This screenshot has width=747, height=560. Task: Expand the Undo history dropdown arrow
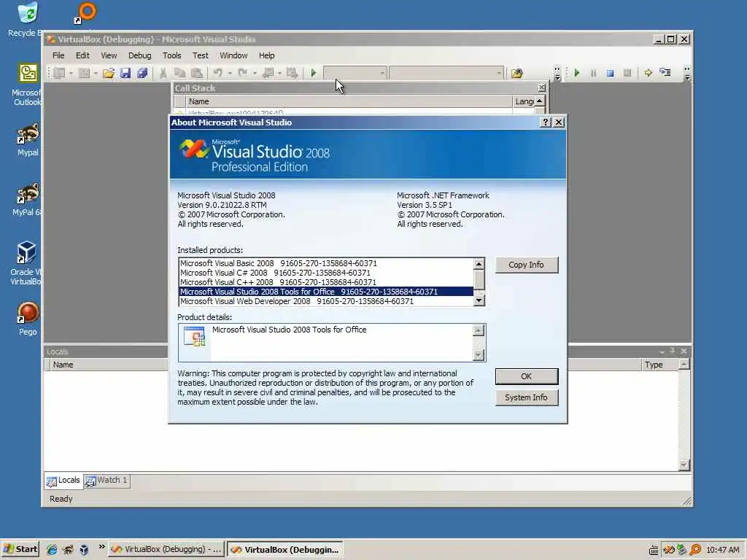(230, 73)
